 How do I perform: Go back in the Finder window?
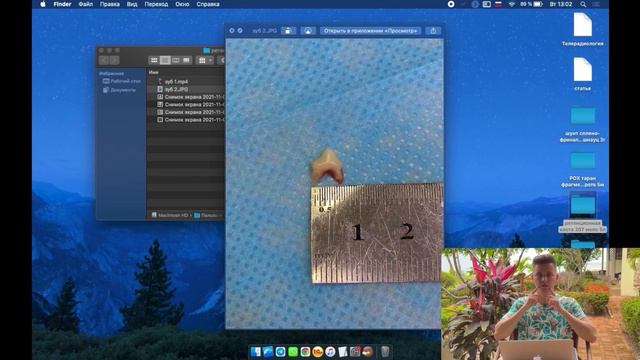coord(104,60)
